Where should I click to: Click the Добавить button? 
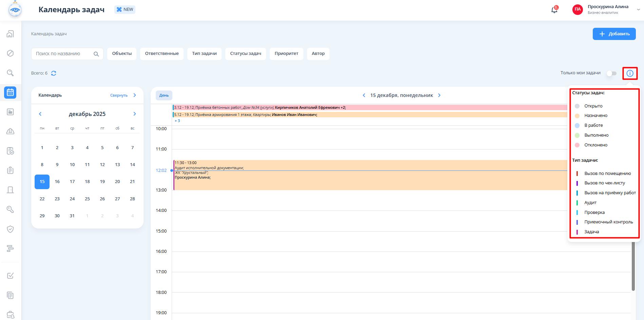pos(614,34)
